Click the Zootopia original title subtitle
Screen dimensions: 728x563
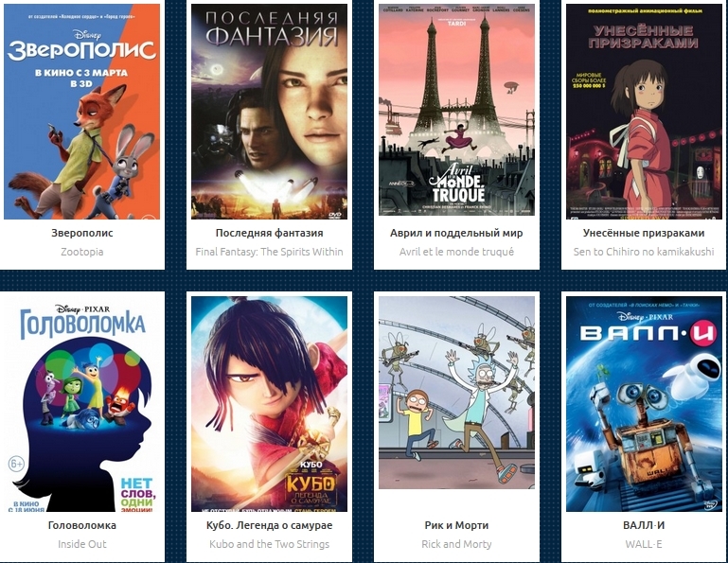tap(81, 252)
